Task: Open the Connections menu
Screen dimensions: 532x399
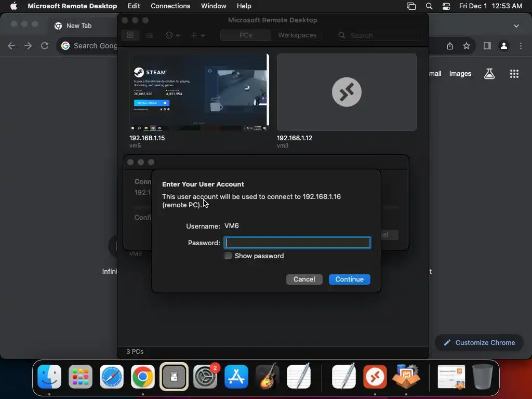Action: (170, 6)
